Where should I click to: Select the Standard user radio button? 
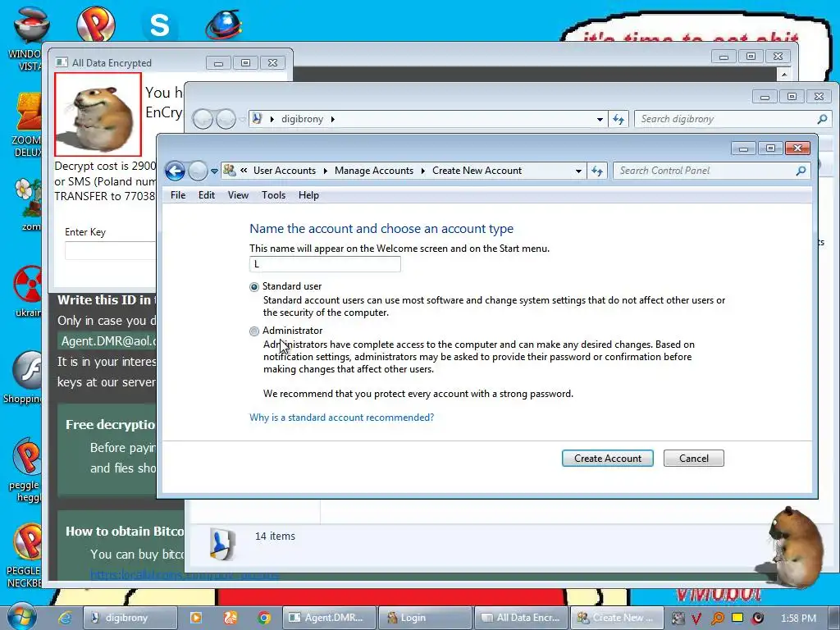(x=254, y=287)
